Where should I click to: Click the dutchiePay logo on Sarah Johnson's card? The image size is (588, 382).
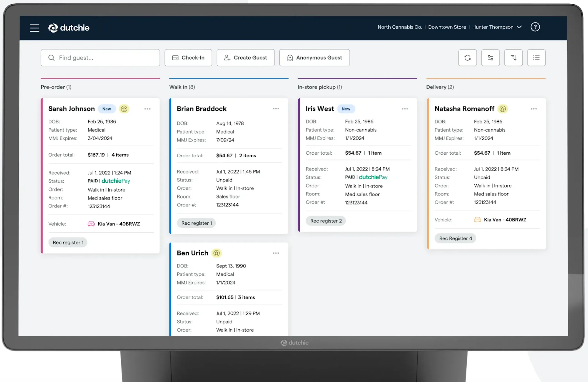pos(116,181)
